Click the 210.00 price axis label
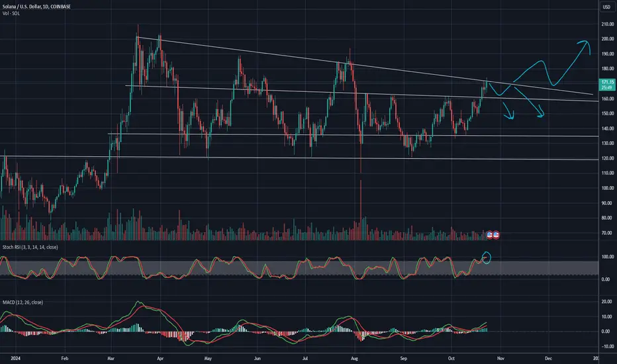The width and height of the screenshot is (617, 364). click(607, 24)
